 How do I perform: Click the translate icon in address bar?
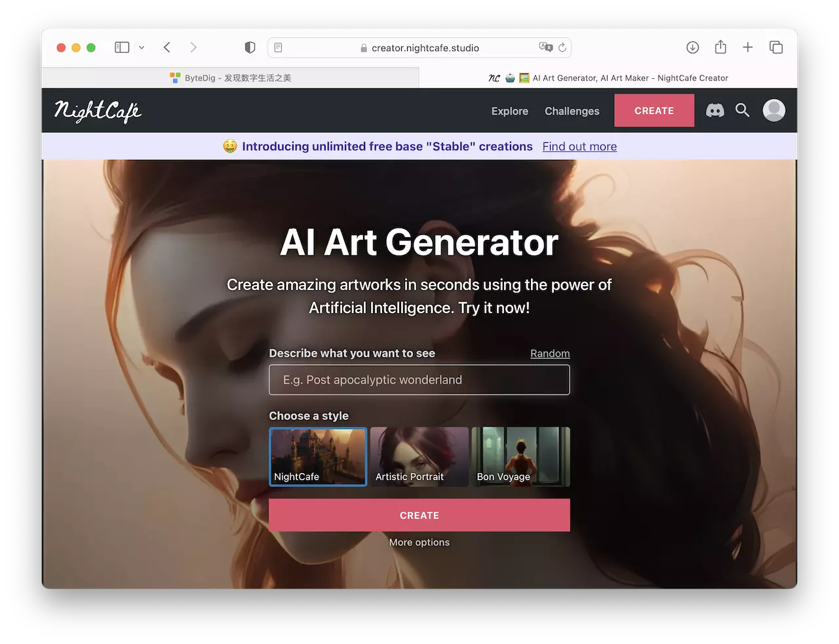pyautogui.click(x=545, y=47)
